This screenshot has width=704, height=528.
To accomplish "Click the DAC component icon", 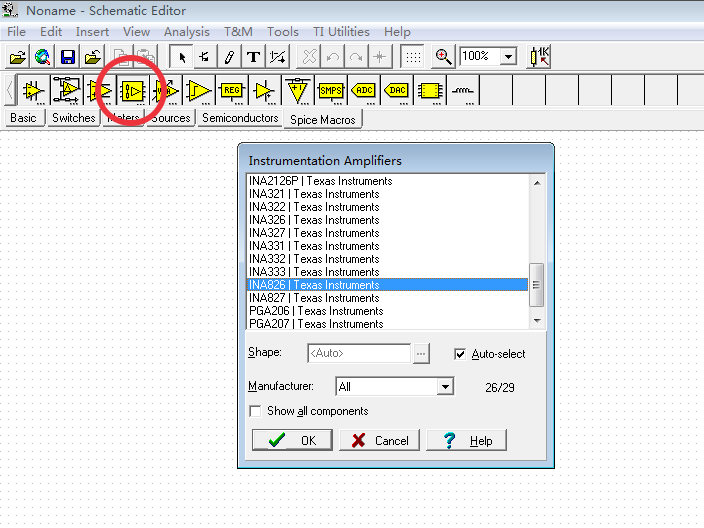I will [397, 91].
